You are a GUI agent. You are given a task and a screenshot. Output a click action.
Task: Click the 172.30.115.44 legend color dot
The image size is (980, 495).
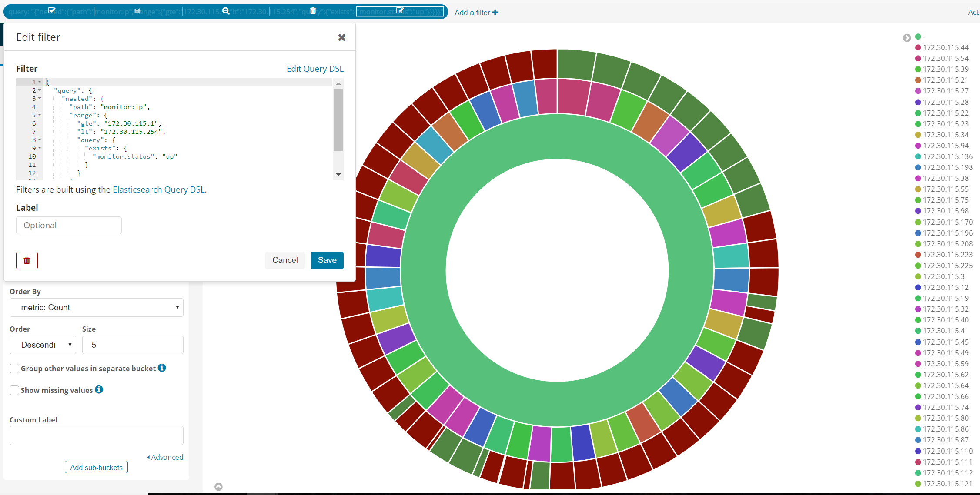[x=918, y=47]
